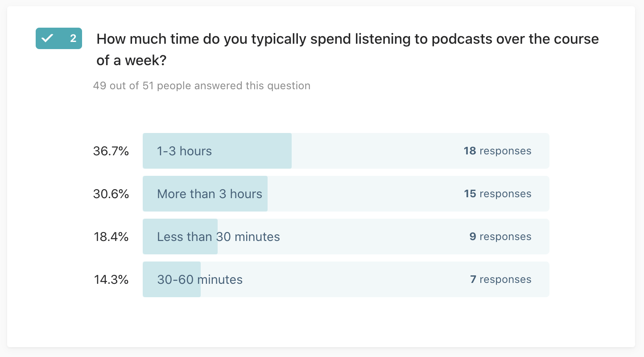Select the 1-3 hours result bar

pyautogui.click(x=346, y=151)
